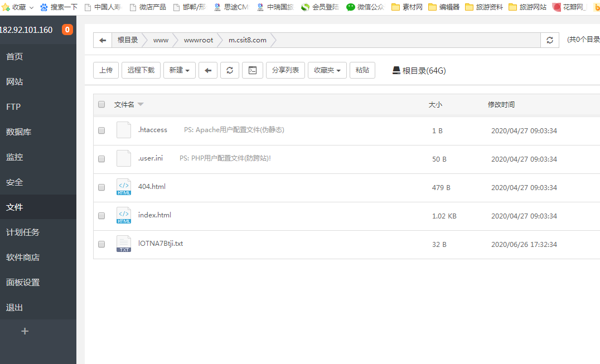
Task: Open the 新建 dropdown
Action: coord(180,70)
